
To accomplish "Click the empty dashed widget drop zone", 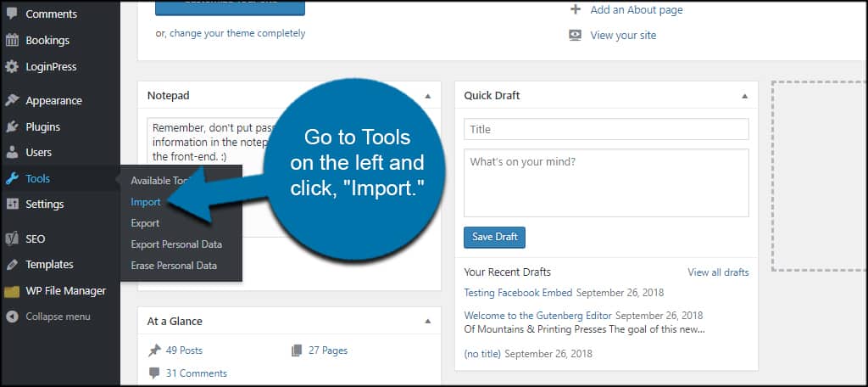I will pyautogui.click(x=820, y=176).
